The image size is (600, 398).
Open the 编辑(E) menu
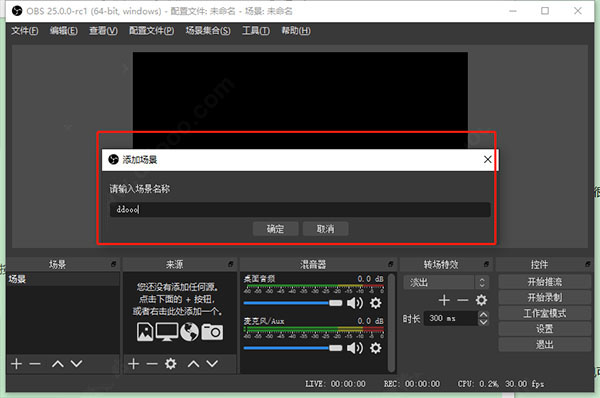click(x=64, y=31)
